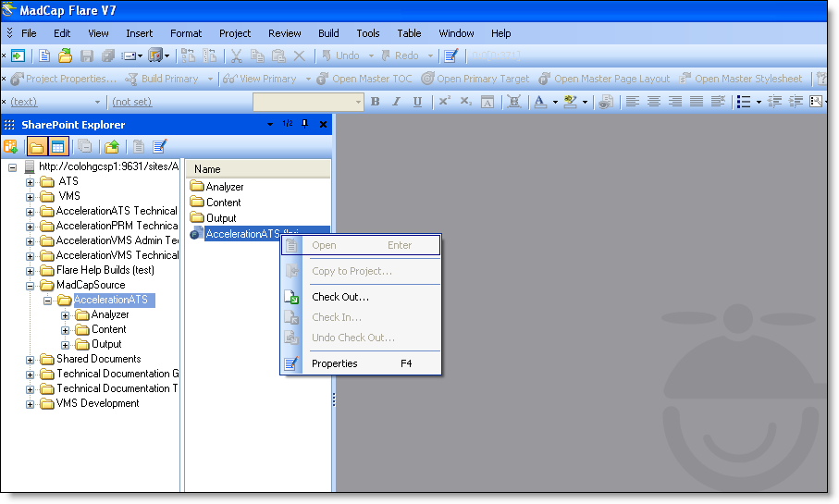Click View Primary button

pyautogui.click(x=260, y=79)
